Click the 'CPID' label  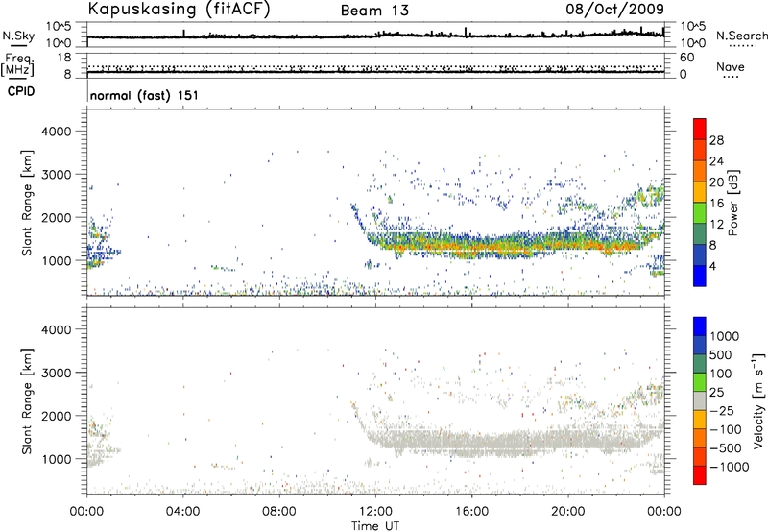21,91
